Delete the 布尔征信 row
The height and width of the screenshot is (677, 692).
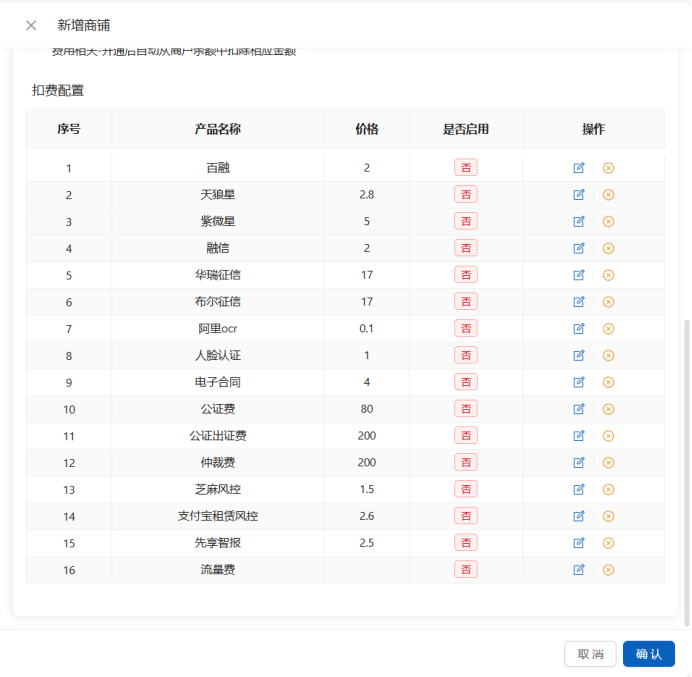point(608,302)
